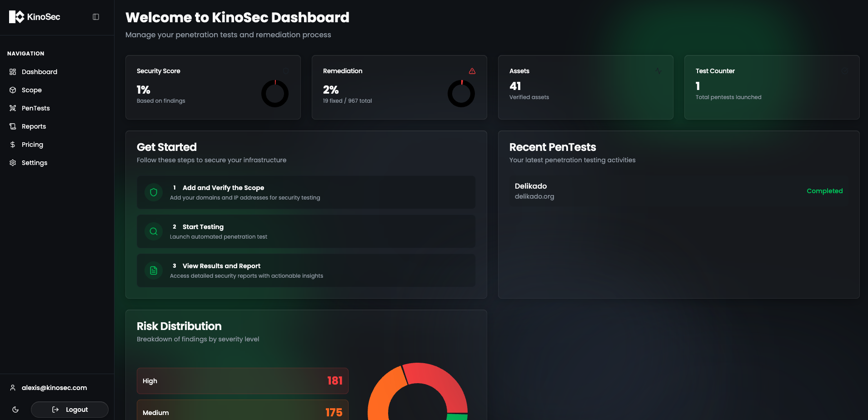Click delikado.org domain text
The height and width of the screenshot is (420, 868).
pos(534,196)
